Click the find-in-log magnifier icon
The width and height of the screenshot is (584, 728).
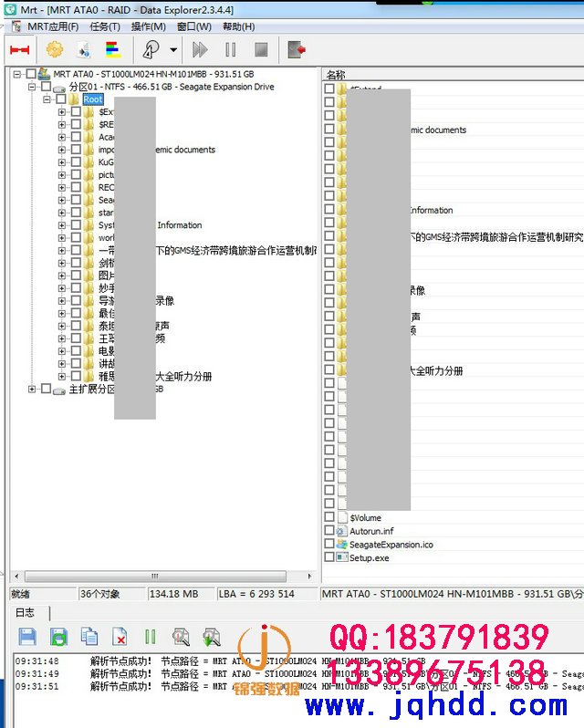[181, 637]
